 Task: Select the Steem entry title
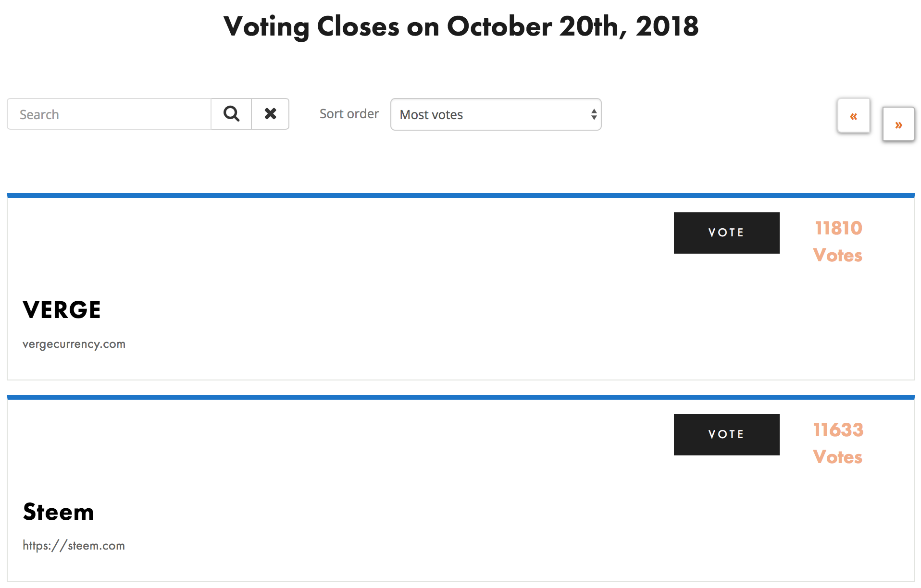point(59,512)
